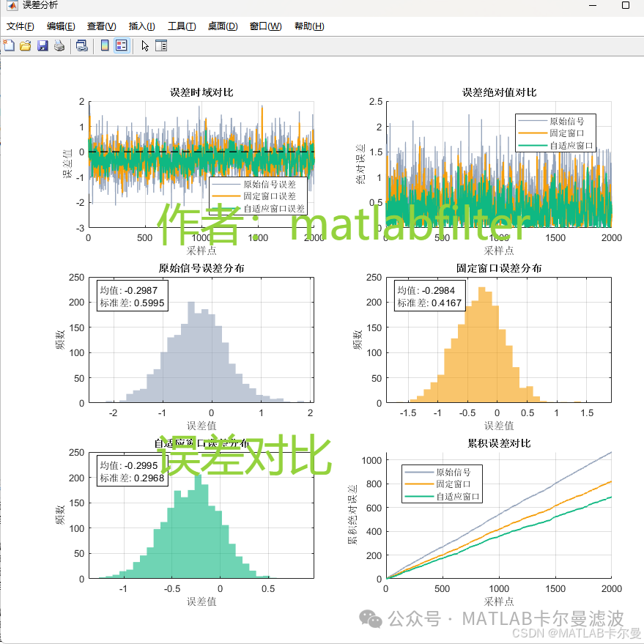Click the 绝对误差 y-axis label
This screenshot has width=644, height=644.
click(360, 164)
